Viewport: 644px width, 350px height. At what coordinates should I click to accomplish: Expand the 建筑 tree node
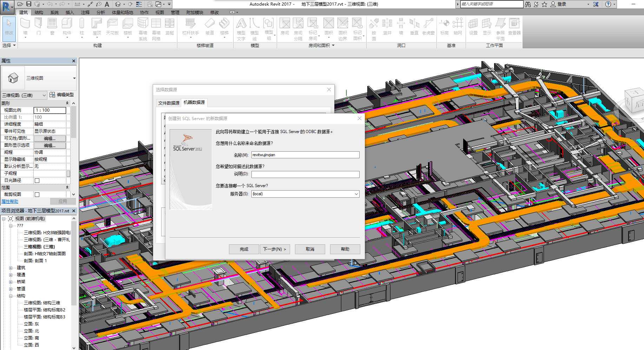click(x=11, y=268)
